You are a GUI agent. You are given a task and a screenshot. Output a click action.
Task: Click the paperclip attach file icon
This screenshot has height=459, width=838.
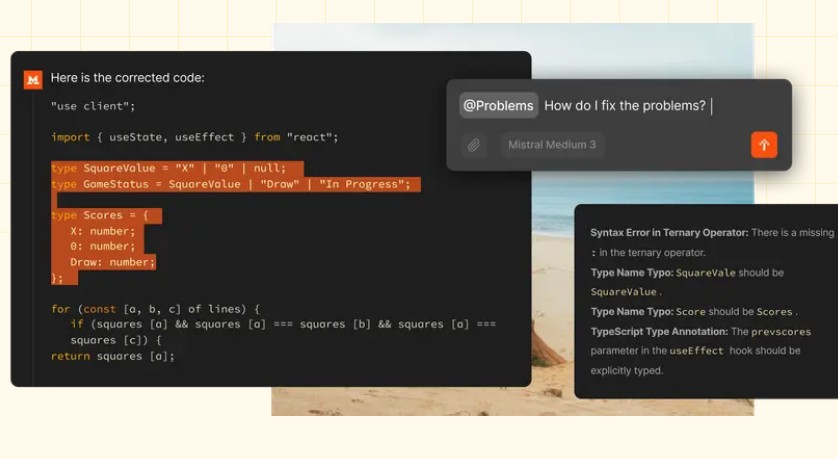click(474, 145)
